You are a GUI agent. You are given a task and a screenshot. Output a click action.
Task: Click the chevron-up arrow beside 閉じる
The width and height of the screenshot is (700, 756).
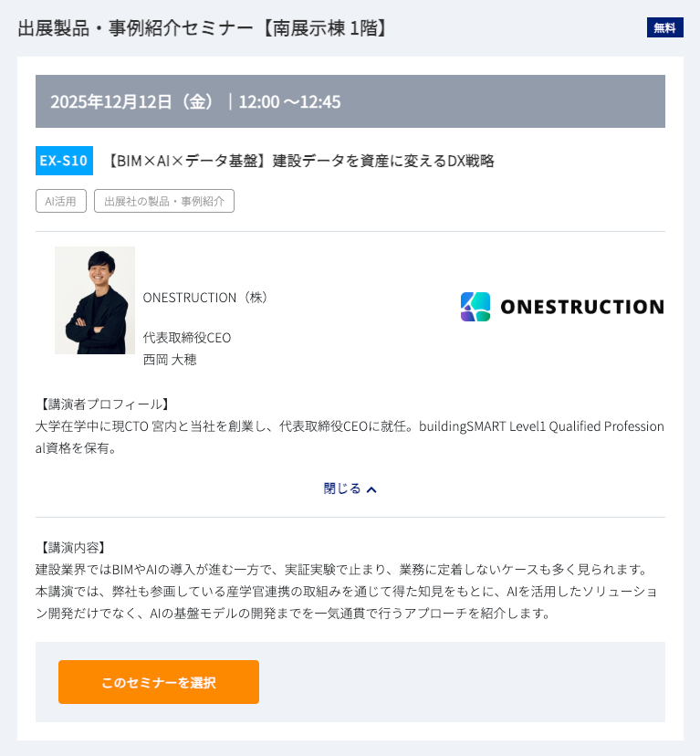pos(371,489)
